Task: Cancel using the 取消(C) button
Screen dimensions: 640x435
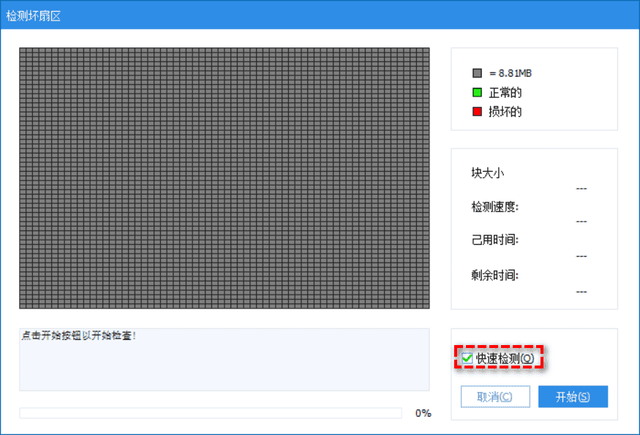Action: [495, 397]
